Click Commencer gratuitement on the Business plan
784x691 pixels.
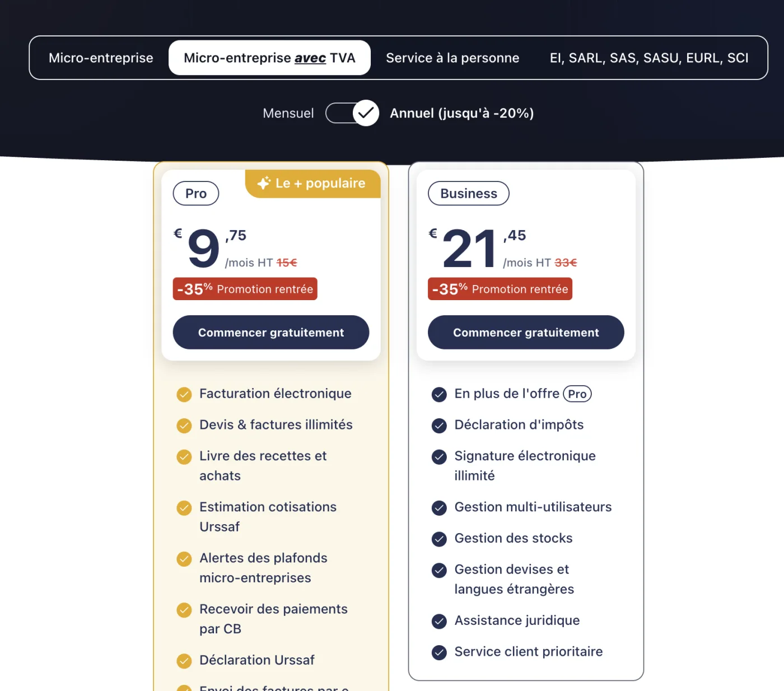526,332
